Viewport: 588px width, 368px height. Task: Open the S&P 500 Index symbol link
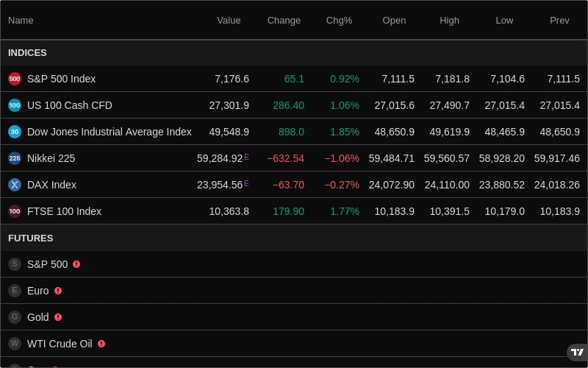click(x=62, y=79)
